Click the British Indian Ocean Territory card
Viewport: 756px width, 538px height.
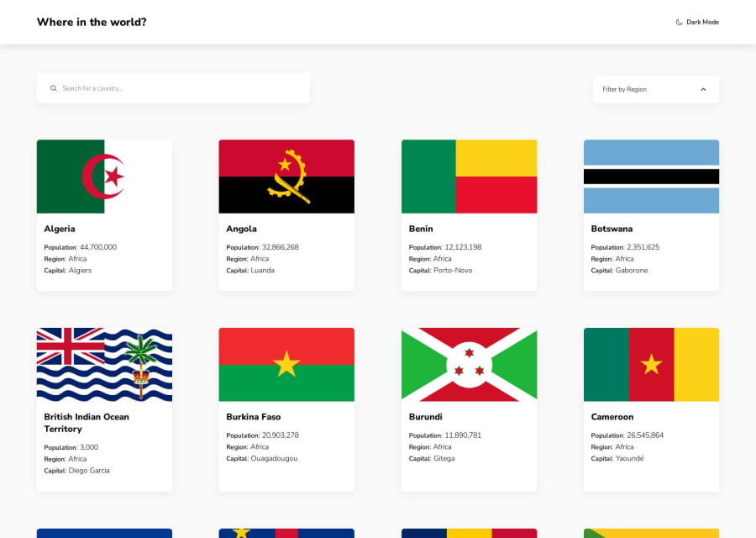point(103,409)
